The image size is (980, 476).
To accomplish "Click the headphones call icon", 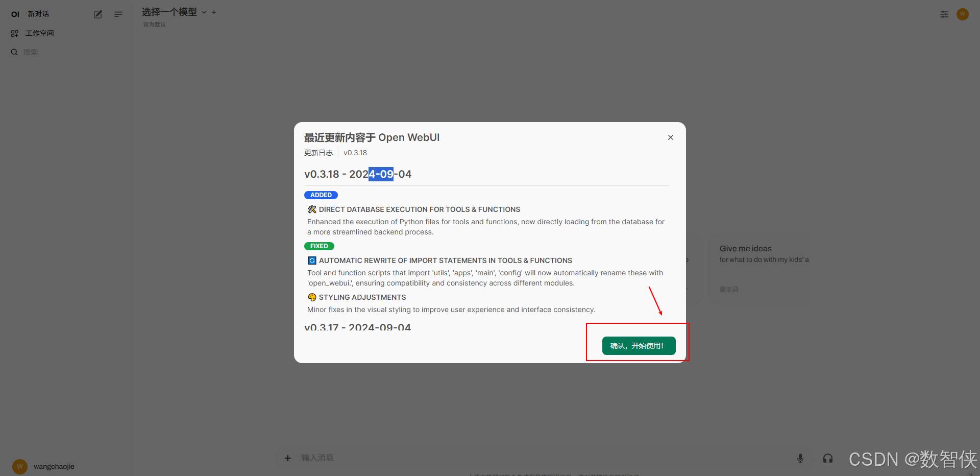I will (828, 459).
